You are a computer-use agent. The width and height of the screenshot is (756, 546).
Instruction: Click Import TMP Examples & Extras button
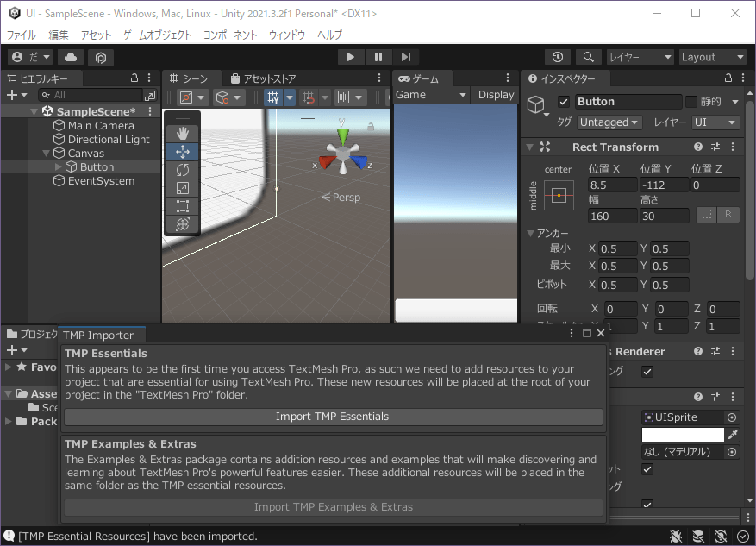click(333, 507)
